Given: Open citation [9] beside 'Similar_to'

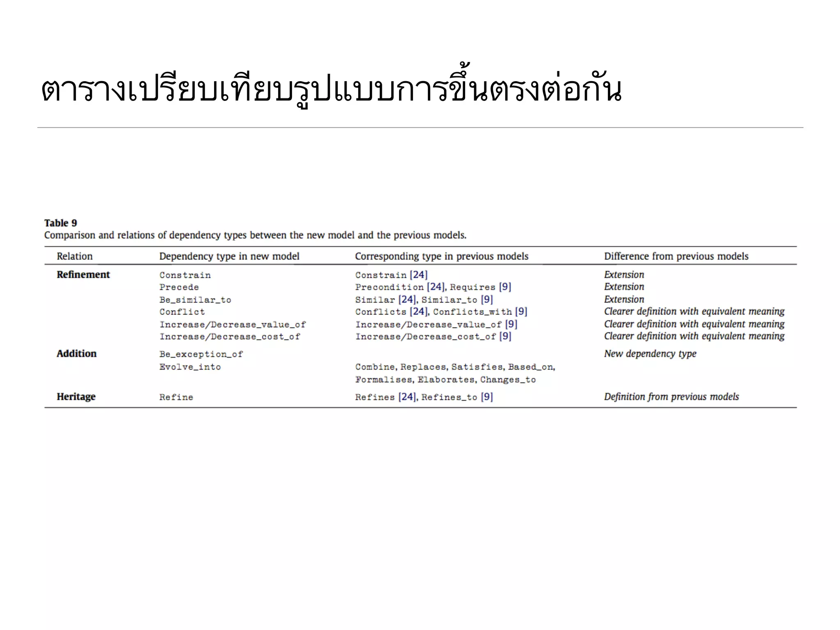Looking at the screenshot, I should (x=487, y=299).
